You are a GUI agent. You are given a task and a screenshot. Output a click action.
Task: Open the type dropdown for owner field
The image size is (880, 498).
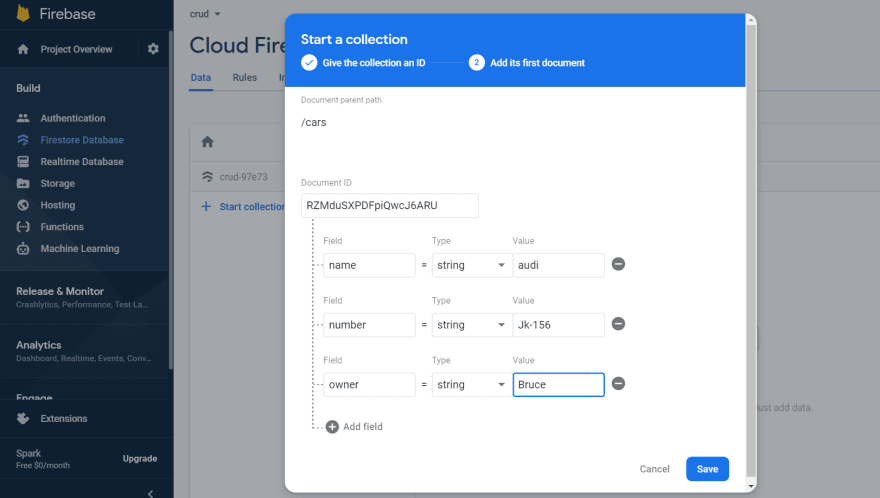coord(471,385)
